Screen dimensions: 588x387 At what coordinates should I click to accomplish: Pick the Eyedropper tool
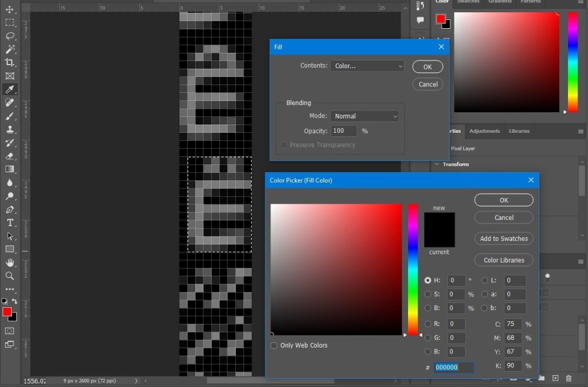coord(9,89)
